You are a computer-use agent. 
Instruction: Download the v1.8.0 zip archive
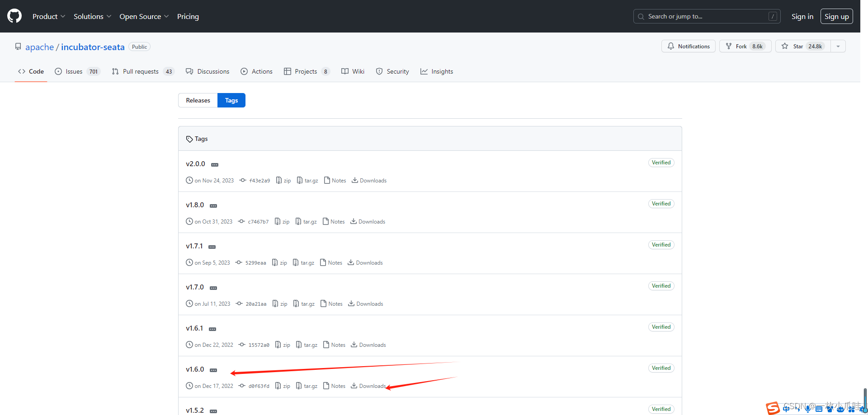click(x=282, y=222)
